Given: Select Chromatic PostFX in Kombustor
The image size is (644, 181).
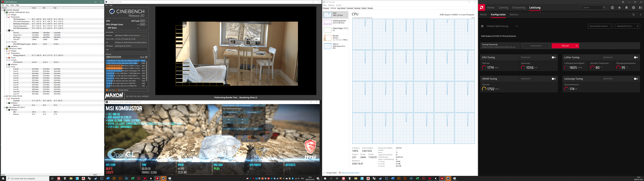Looking at the screenshot, I should (x=242, y=129).
